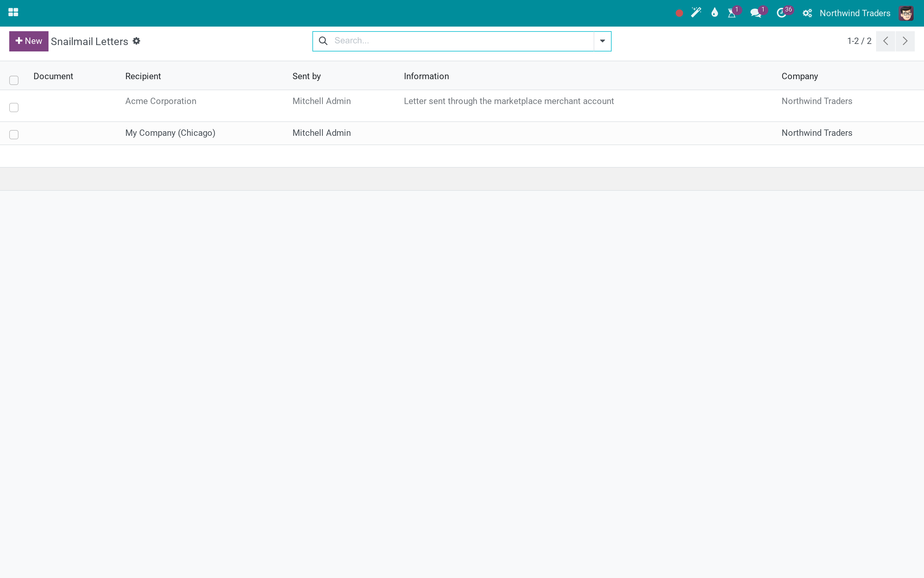The image size is (924, 578).
Task: Go to next page arrow
Action: click(x=905, y=41)
